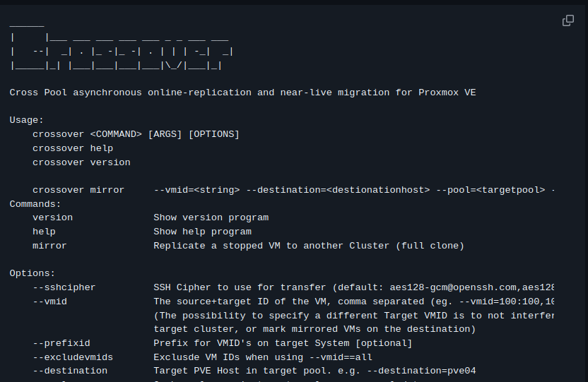Click the '--sshcipher' option name
Image resolution: width=588 pixels, height=382 pixels.
tap(64, 287)
